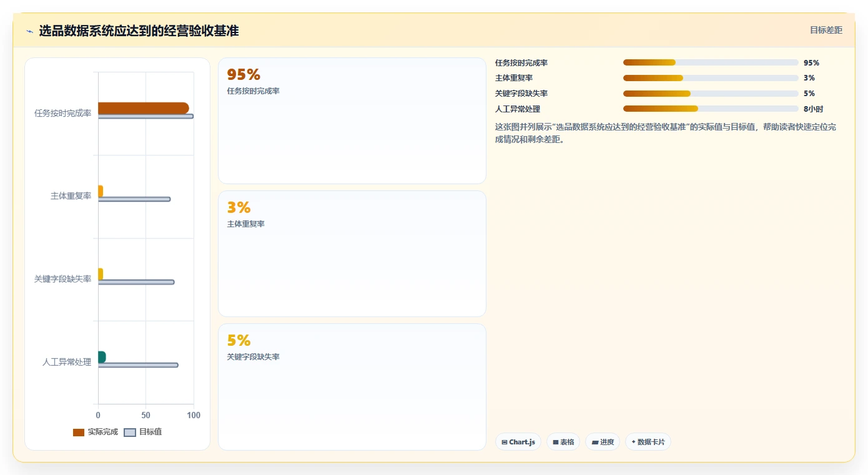Click the 主体重复率 label in progress list

[x=514, y=78]
